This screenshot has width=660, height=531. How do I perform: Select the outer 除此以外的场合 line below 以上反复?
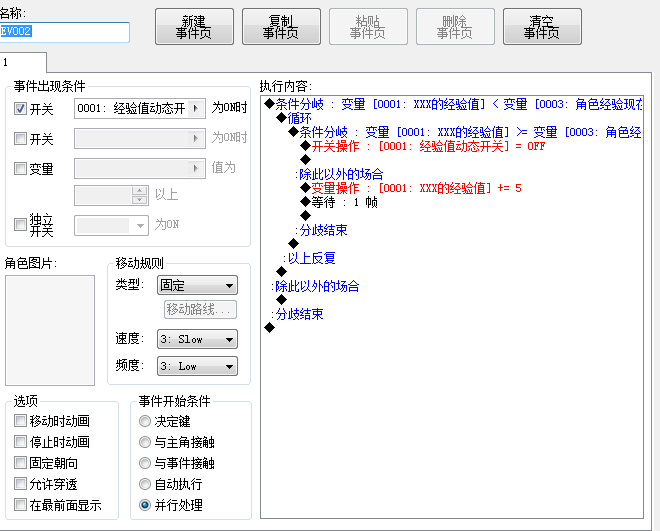point(316,286)
